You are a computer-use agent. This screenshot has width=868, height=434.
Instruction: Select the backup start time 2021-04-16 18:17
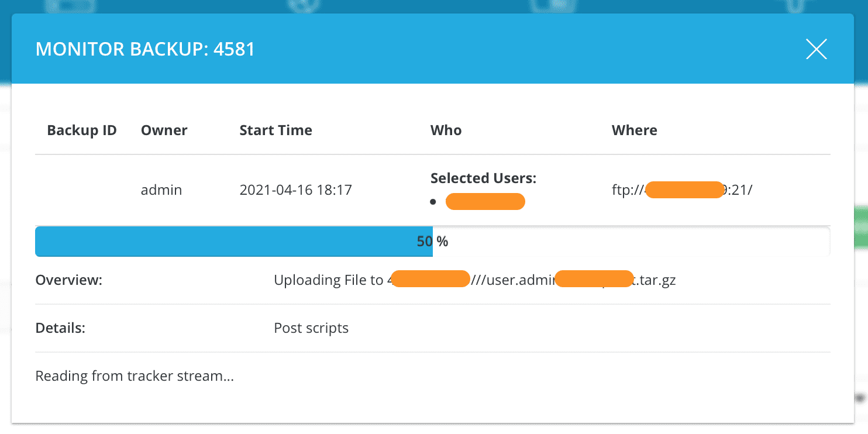[296, 190]
